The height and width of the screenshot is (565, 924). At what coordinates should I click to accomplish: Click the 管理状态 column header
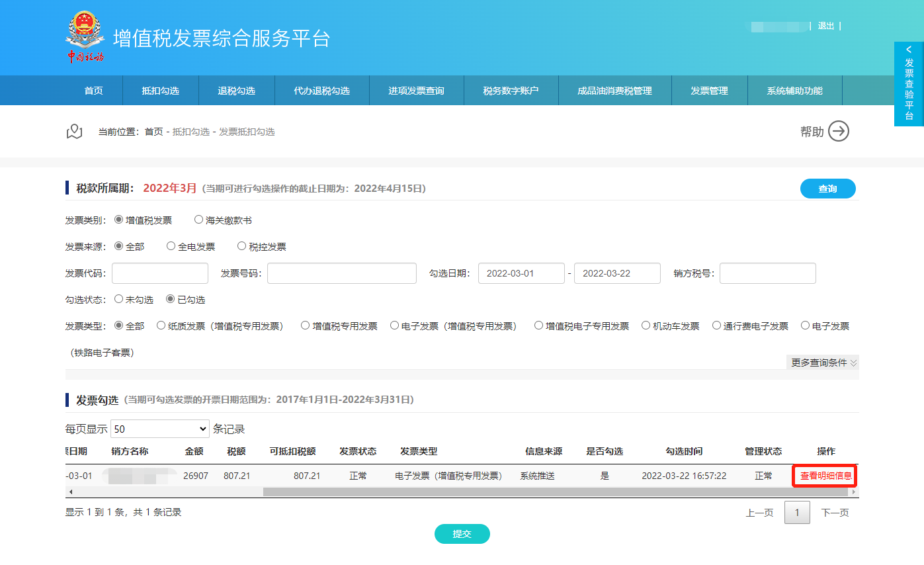(x=763, y=451)
